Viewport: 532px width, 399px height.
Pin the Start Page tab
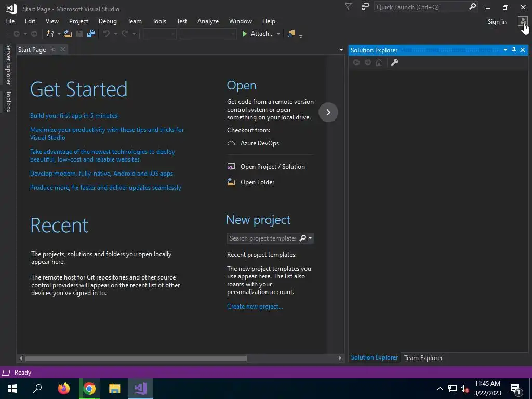pos(54,49)
